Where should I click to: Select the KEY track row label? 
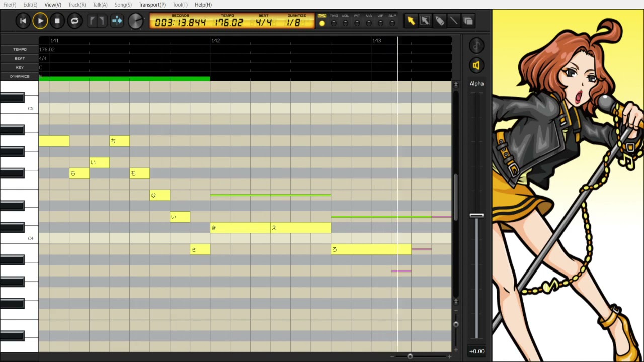20,67
